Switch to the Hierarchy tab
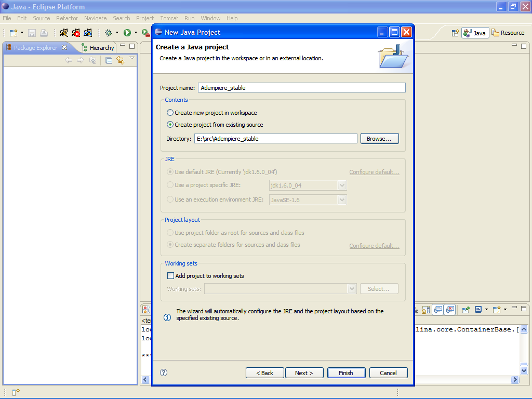The width and height of the screenshot is (532, 399). [x=98, y=48]
